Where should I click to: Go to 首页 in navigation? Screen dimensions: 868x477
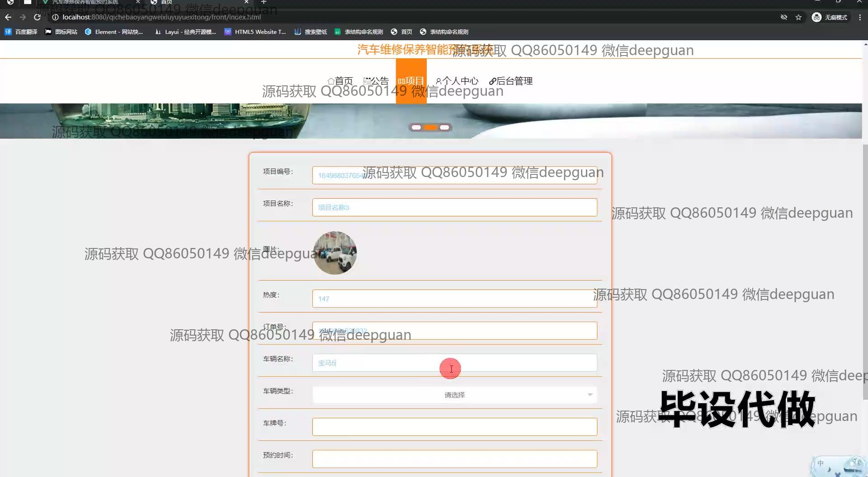(x=340, y=81)
